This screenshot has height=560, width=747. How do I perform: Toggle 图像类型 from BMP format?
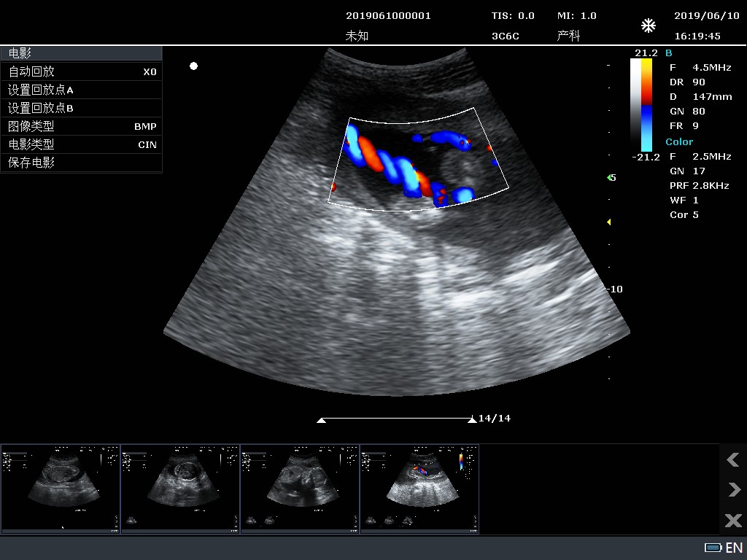click(81, 126)
